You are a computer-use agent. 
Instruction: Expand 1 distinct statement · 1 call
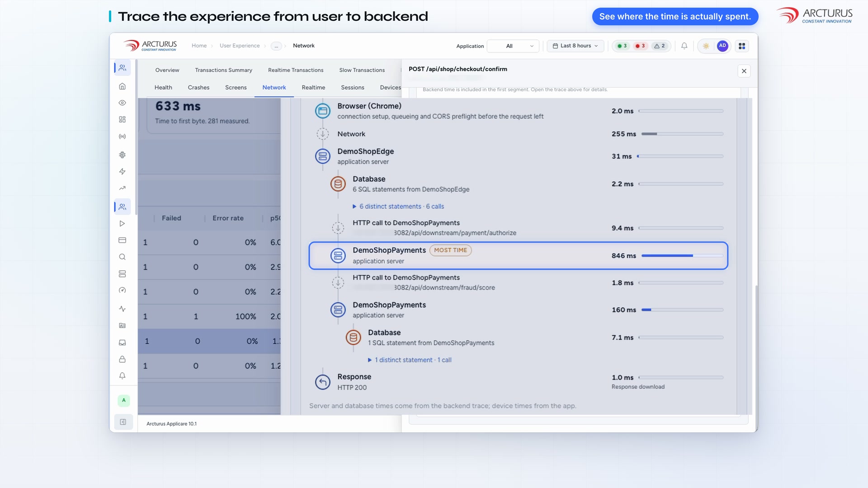click(409, 360)
